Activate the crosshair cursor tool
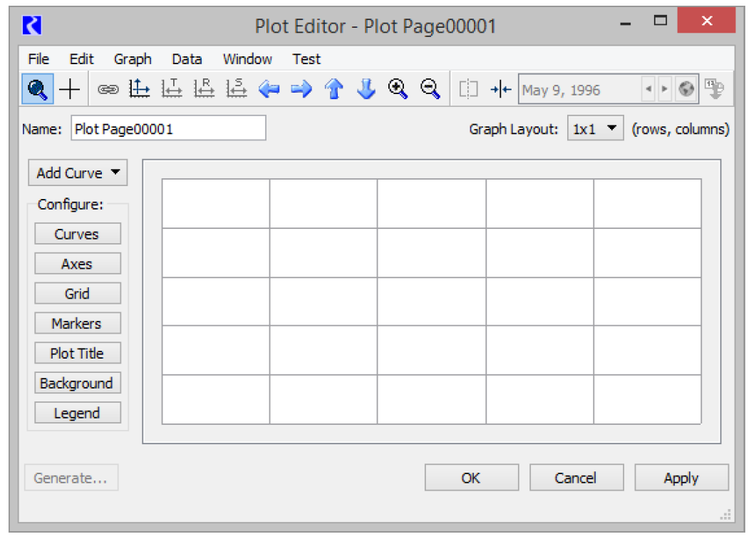756x544 pixels. pyautogui.click(x=69, y=90)
